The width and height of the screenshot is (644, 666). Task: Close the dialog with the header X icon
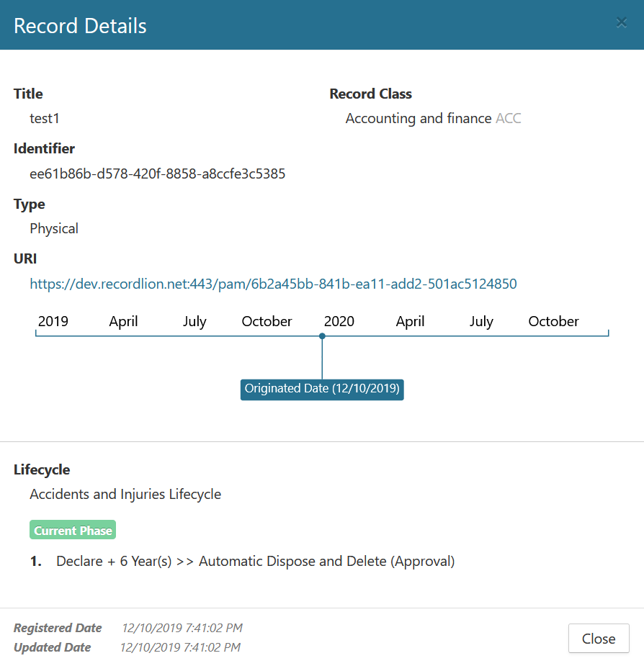621,23
